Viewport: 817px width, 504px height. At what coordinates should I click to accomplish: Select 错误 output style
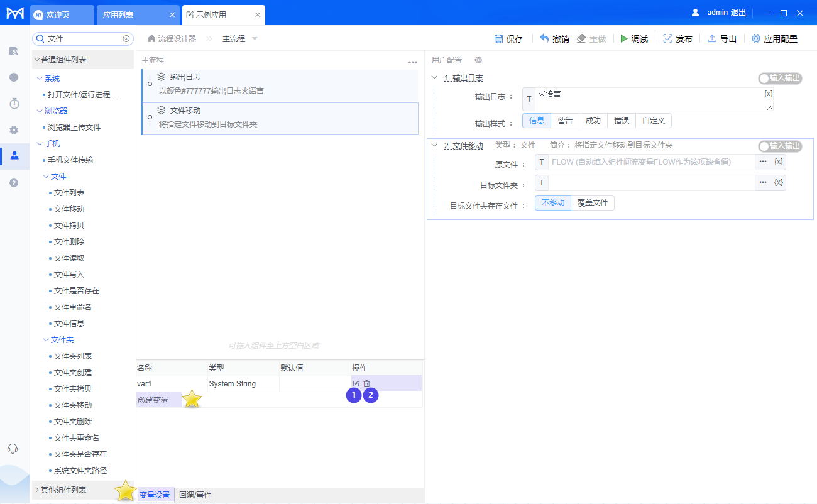(x=622, y=121)
